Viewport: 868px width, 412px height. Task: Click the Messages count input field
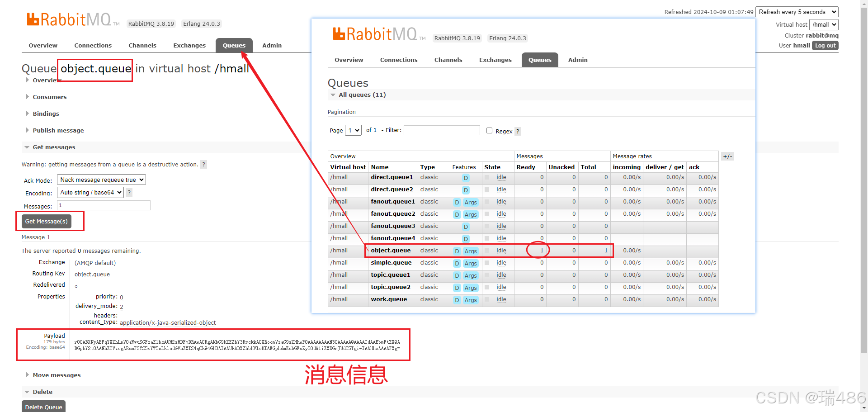(104, 206)
